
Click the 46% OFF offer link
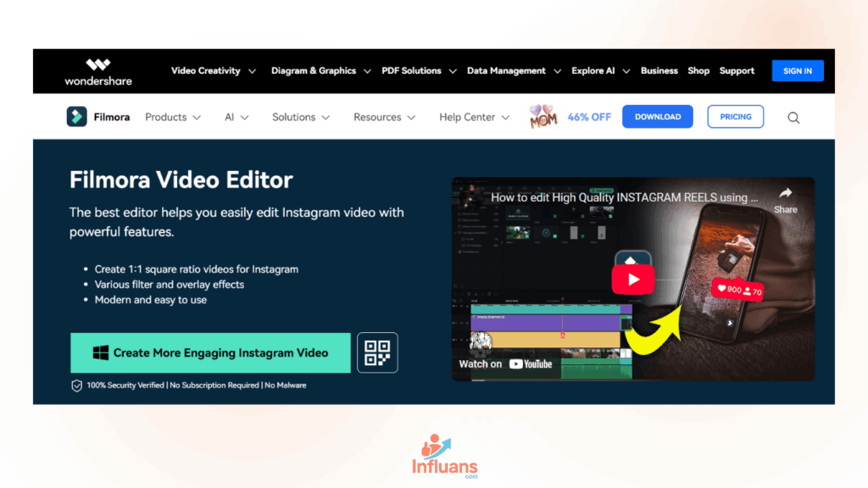(589, 117)
